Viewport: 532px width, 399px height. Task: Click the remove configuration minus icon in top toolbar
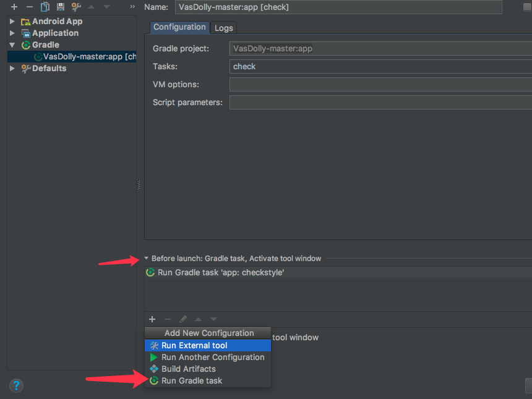tap(29, 7)
